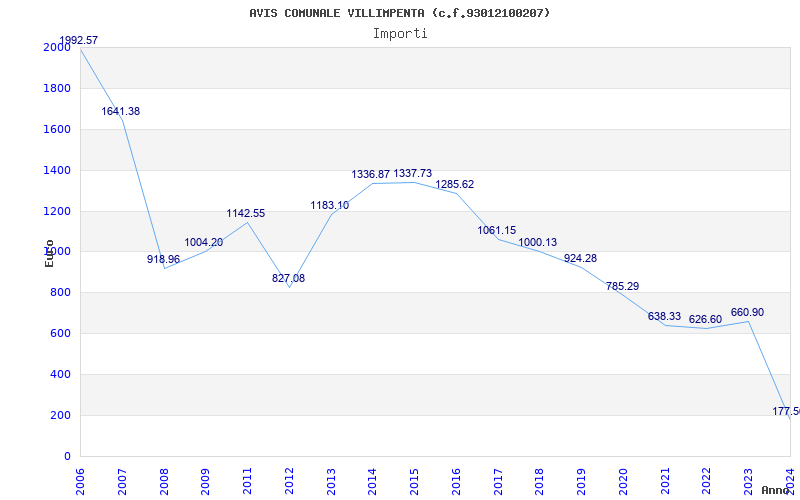Click the 2007 x-axis year label
This screenshot has height=500, width=800.
pos(122,481)
